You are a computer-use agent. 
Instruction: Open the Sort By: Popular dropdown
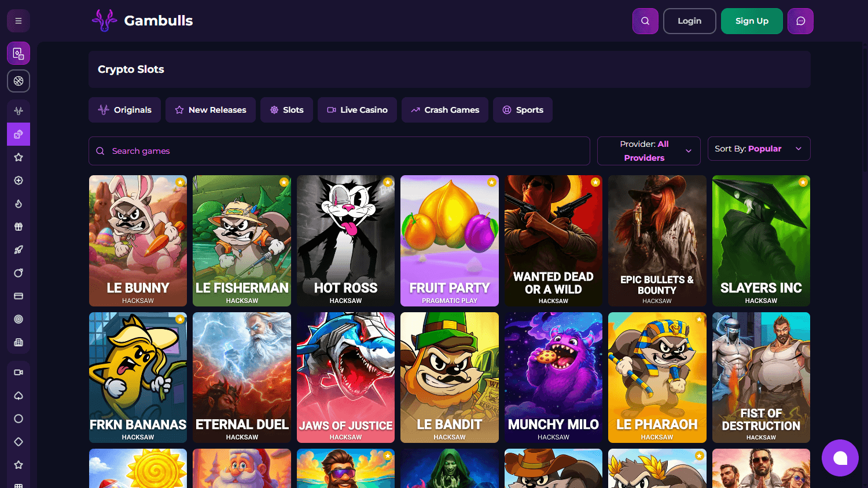pos(759,149)
